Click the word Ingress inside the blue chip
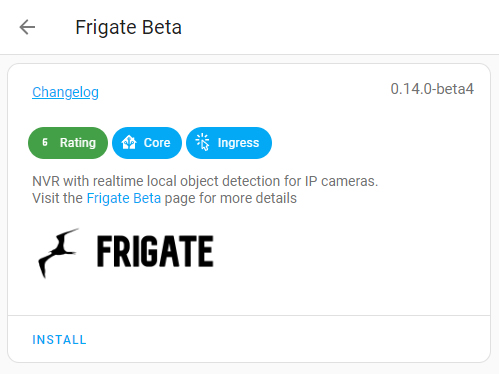 point(238,143)
